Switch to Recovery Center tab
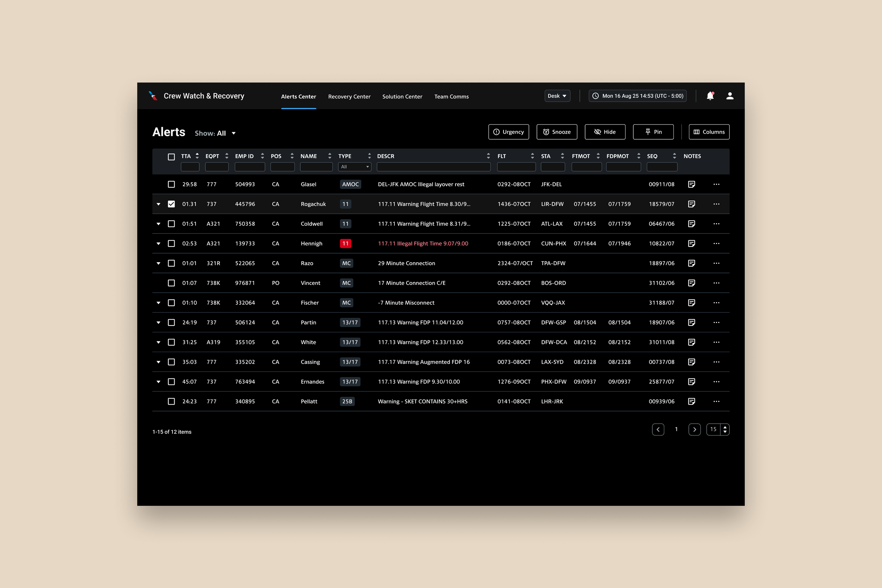The height and width of the screenshot is (588, 882). click(349, 97)
